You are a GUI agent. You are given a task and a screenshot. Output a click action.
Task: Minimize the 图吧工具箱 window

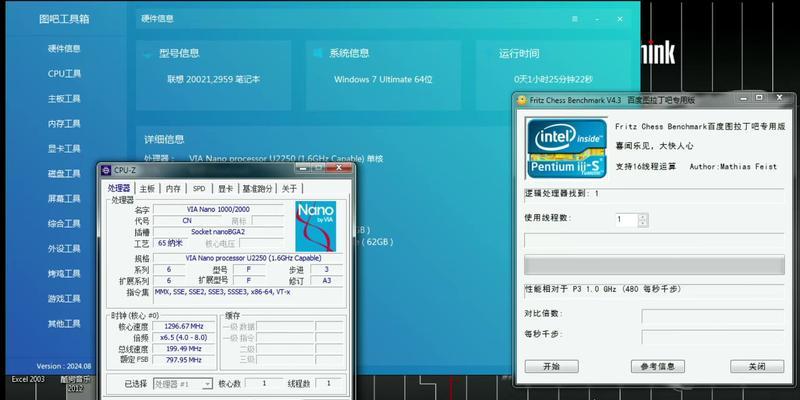coord(597,19)
